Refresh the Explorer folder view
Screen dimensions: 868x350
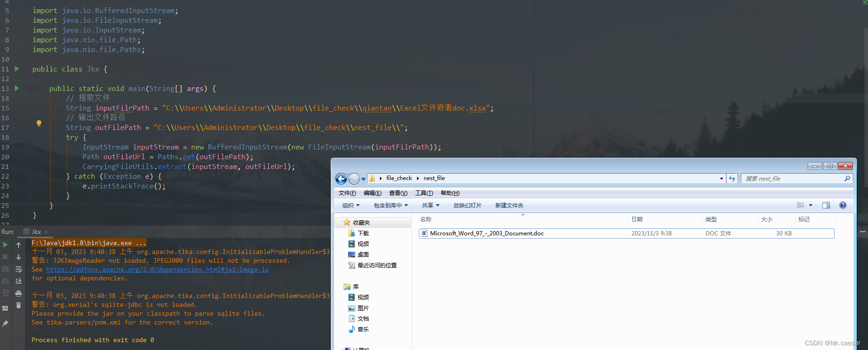(732, 178)
